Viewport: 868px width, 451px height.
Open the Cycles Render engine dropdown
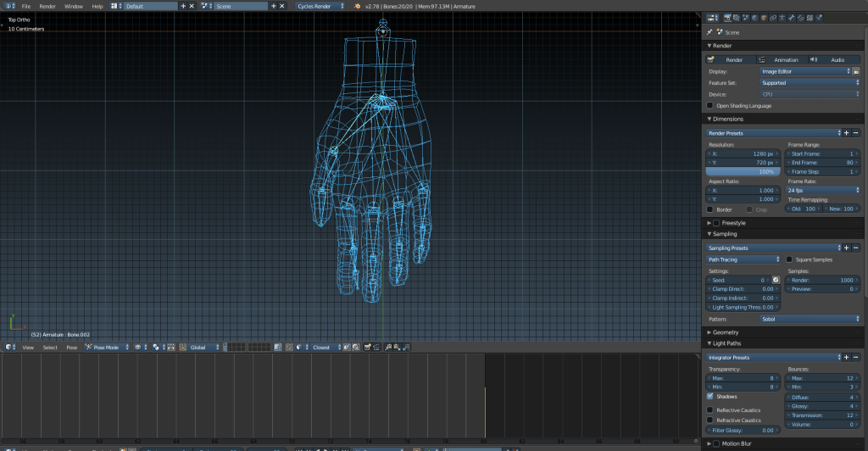pos(320,6)
